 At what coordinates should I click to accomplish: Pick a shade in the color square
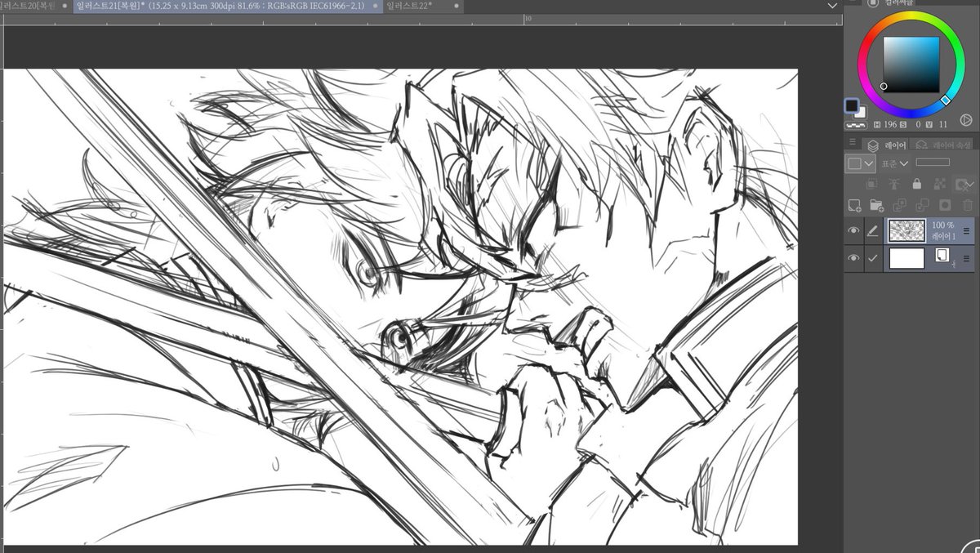(x=911, y=65)
